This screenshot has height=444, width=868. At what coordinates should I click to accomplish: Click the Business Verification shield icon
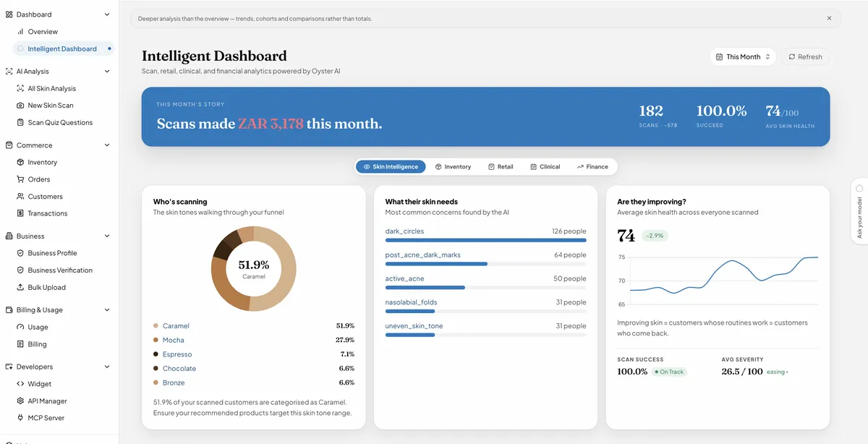pyautogui.click(x=20, y=270)
